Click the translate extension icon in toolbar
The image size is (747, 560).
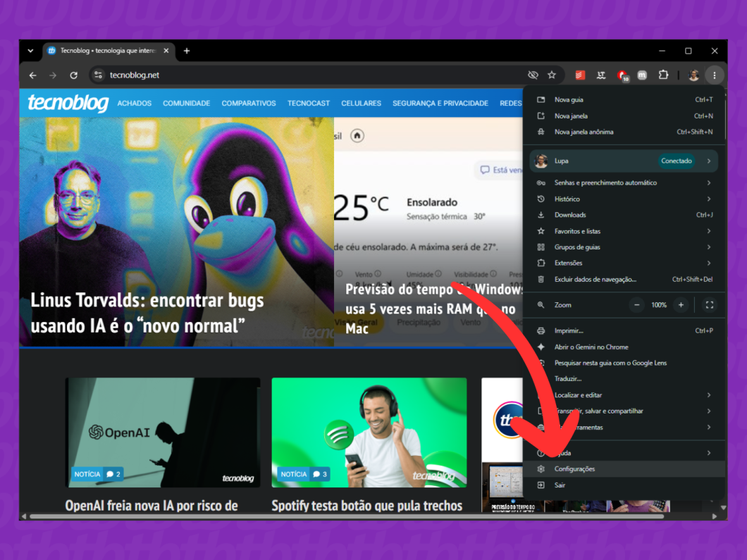coord(601,75)
